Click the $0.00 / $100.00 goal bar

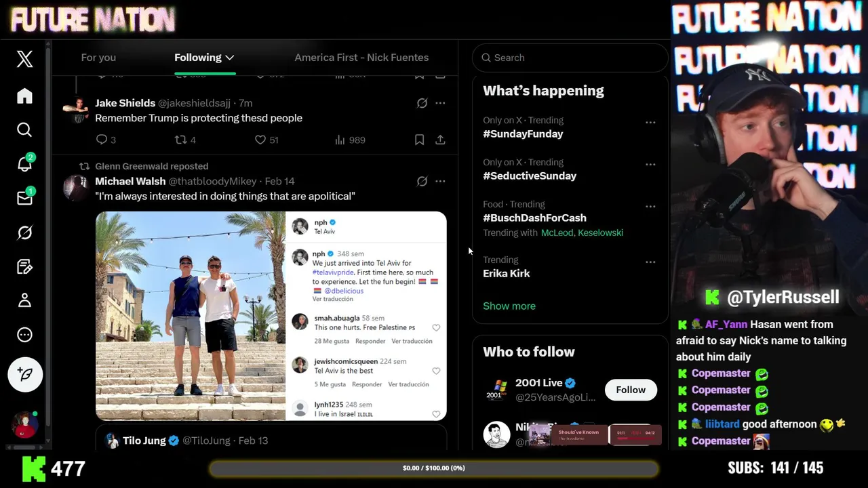434,468
